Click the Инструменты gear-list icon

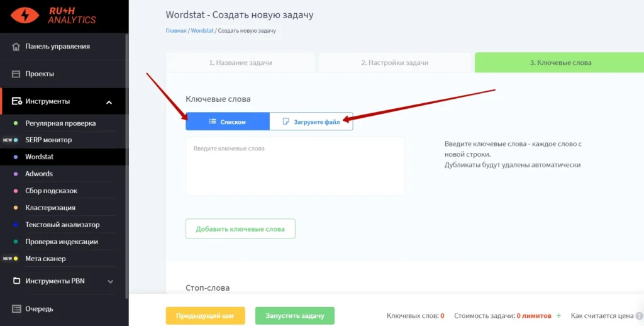(x=16, y=101)
